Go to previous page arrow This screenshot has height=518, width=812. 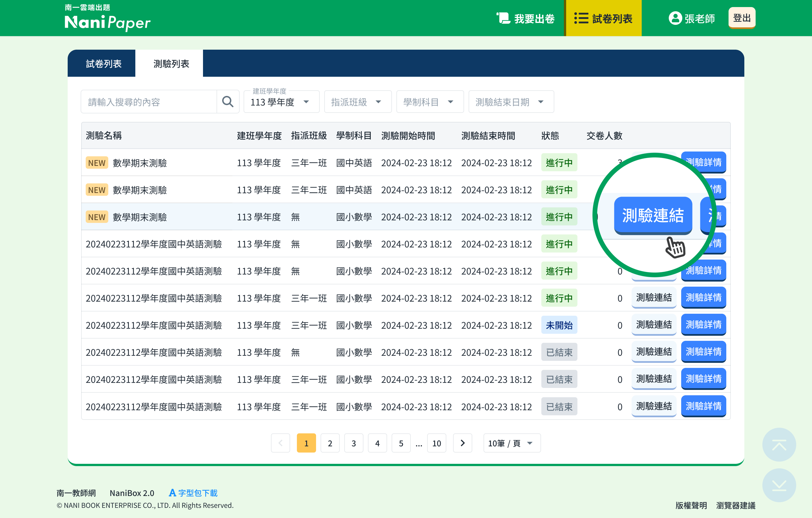[x=280, y=443]
